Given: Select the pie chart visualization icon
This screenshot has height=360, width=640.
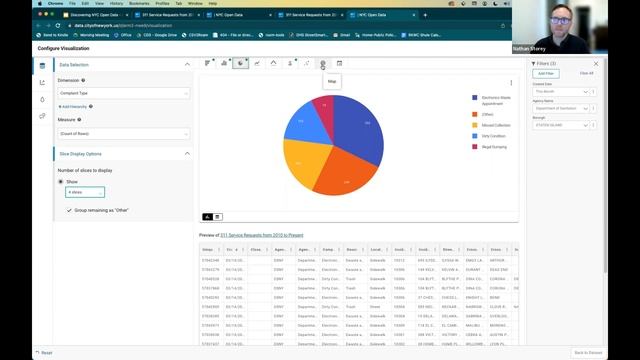Looking at the screenshot, I should click(x=240, y=63).
